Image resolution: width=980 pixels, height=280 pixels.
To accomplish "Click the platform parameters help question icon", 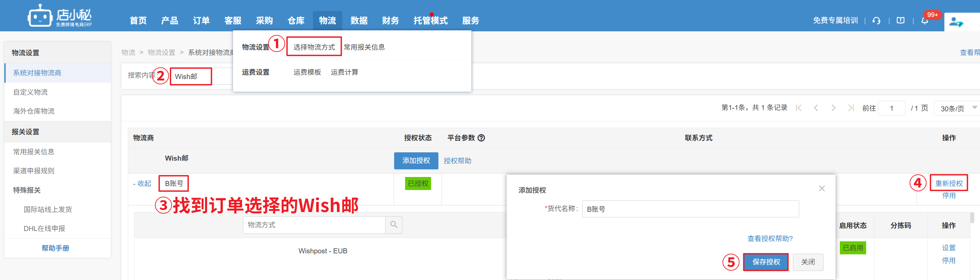I will (481, 138).
